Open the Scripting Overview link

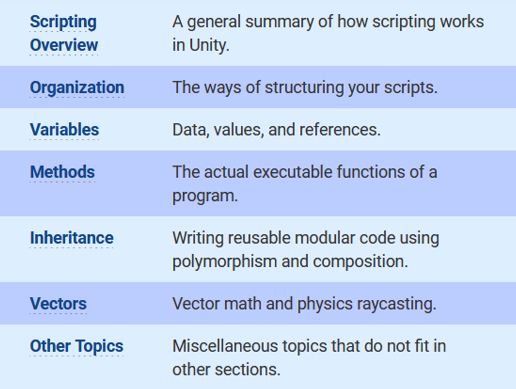(x=64, y=33)
